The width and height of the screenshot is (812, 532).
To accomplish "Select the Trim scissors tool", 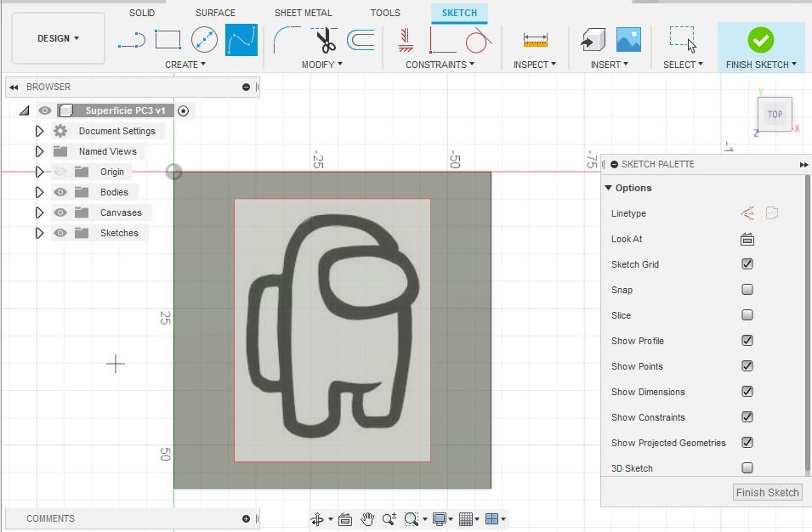I will 325,40.
